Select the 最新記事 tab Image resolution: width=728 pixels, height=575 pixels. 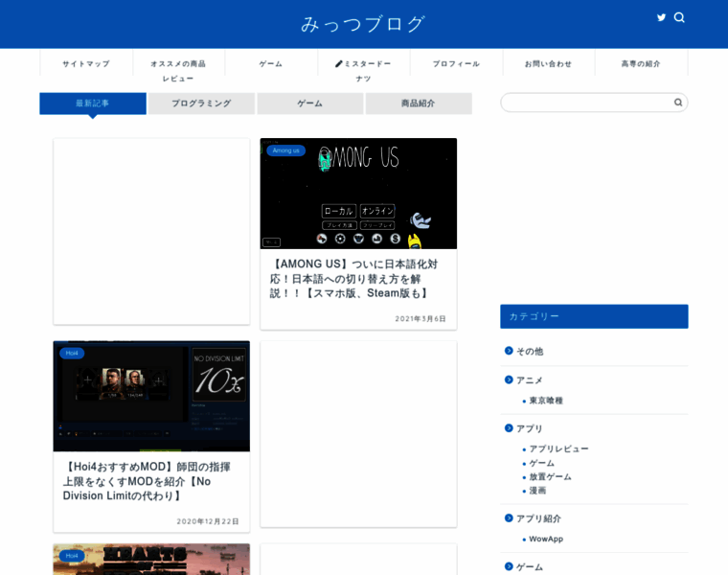point(93,103)
